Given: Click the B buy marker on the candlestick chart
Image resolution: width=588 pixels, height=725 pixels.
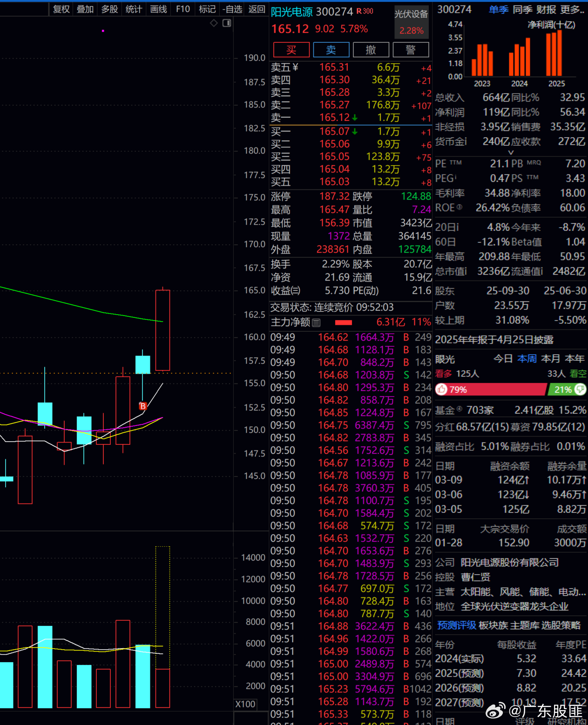Looking at the screenshot, I should pyautogui.click(x=143, y=406).
